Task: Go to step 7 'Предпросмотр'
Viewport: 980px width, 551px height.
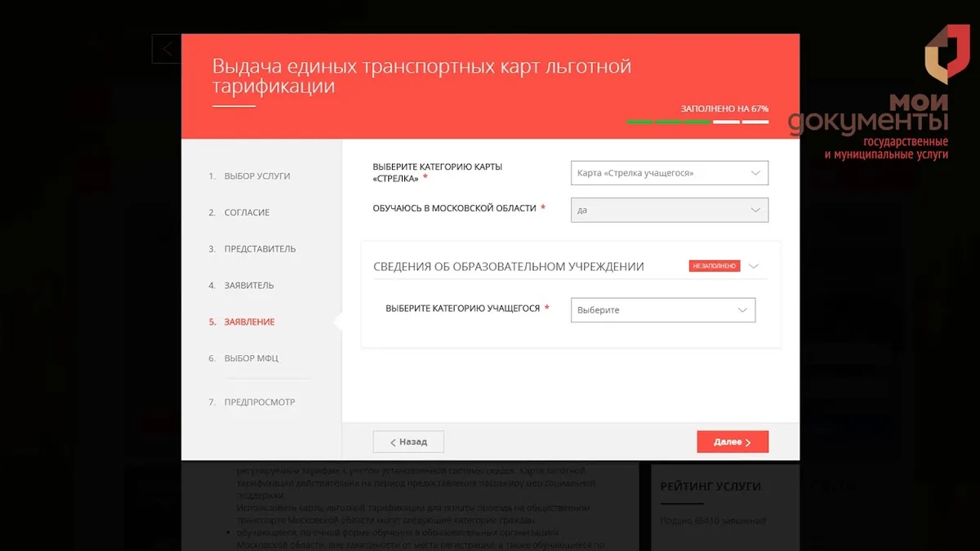Action: pos(252,402)
